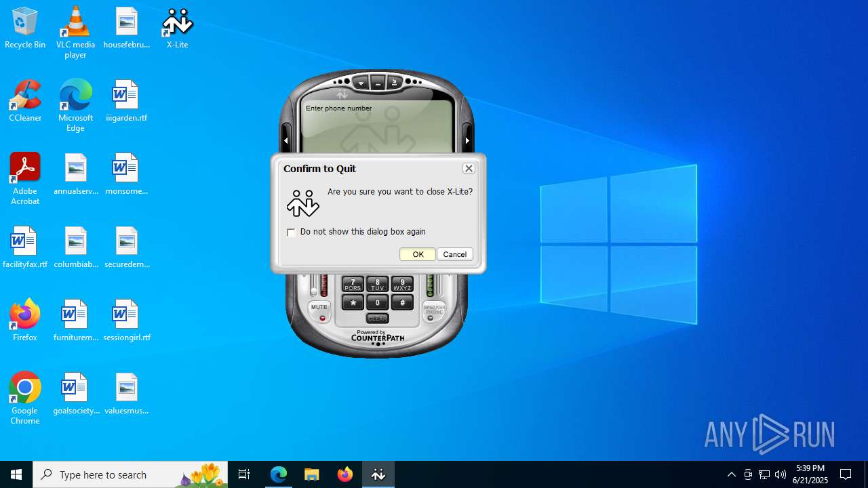Select sessiongirl.rtf document
The image size is (868, 488).
pos(127,321)
